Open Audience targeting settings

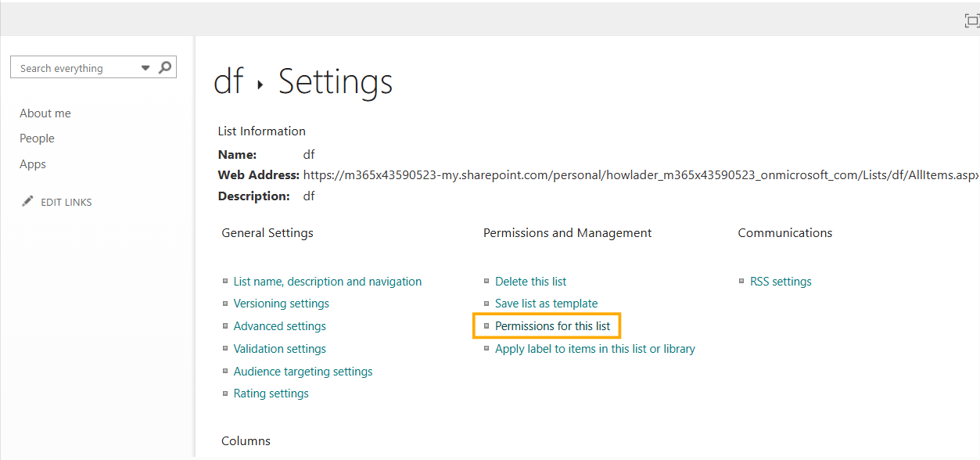click(x=303, y=371)
